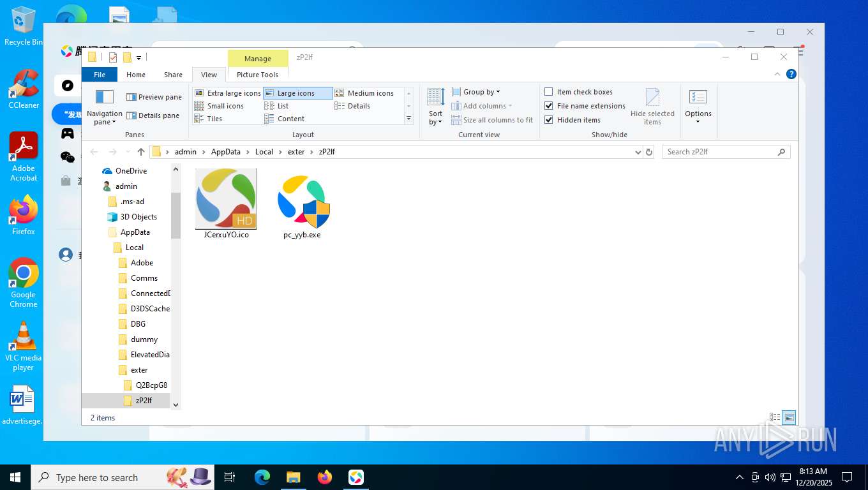Image resolution: width=868 pixels, height=490 pixels.
Task: Expand the address bar history dropdown
Action: pos(638,152)
